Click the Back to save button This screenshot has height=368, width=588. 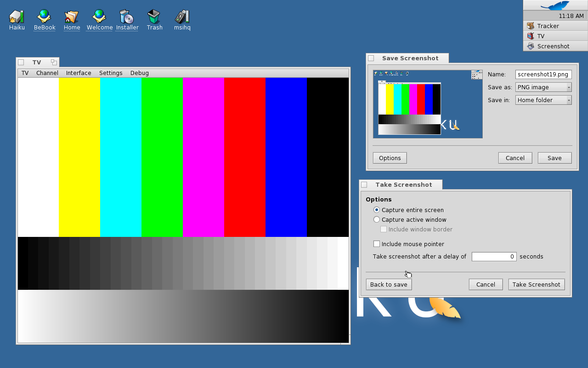pyautogui.click(x=389, y=285)
